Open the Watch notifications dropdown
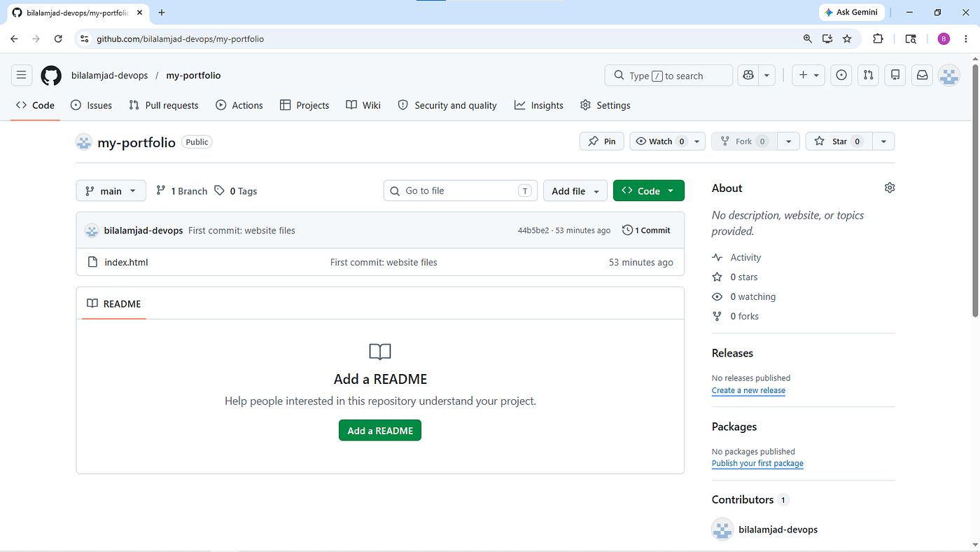The height and width of the screenshot is (552, 980). click(667, 141)
